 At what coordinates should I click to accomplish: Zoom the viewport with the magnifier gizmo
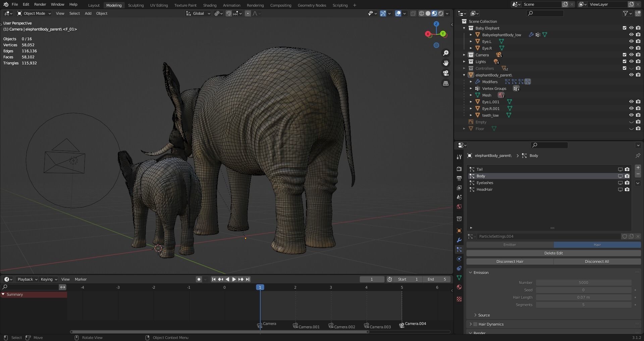[446, 53]
